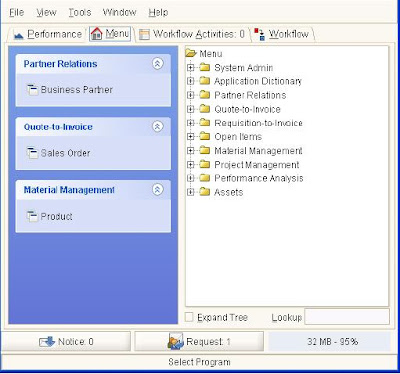Select Open Items in the tree
The image size is (400, 374).
tap(238, 137)
